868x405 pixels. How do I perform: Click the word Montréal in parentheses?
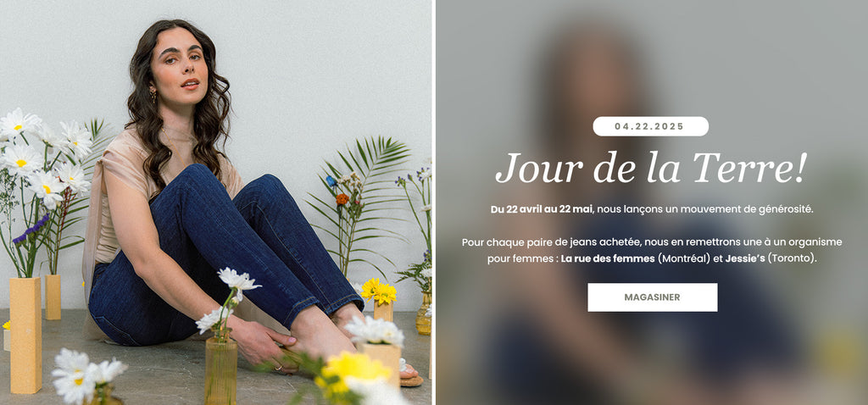(x=684, y=258)
